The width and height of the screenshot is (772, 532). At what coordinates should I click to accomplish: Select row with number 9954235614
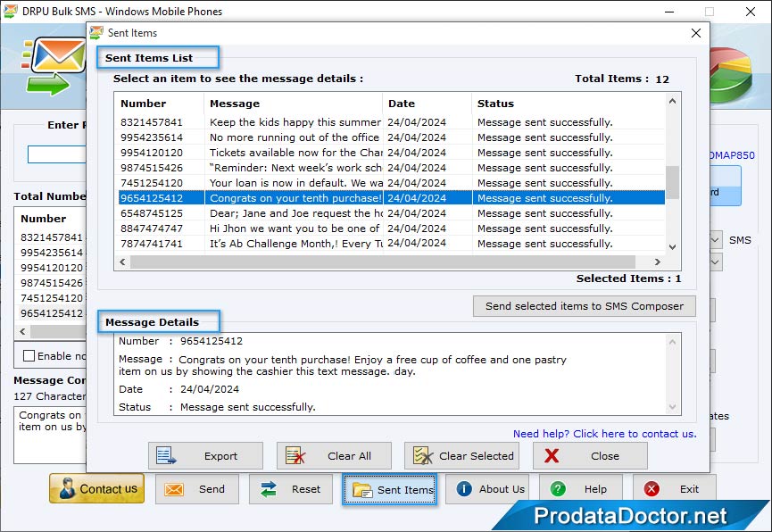coord(392,137)
